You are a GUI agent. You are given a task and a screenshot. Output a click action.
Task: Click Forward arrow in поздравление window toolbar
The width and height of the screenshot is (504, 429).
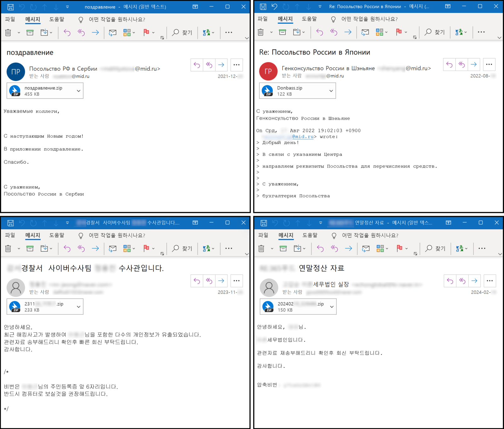pyautogui.click(x=95, y=32)
